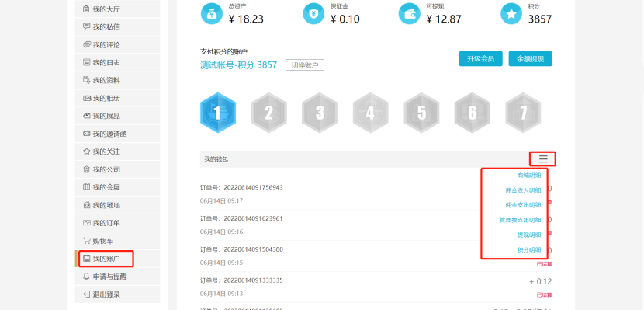Open 我的会展 in the sidebar
Viewport: 644px width, 310px height.
(117, 187)
